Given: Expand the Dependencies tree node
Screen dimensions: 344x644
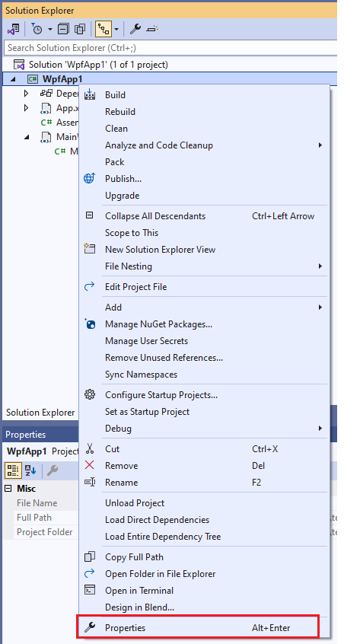Looking at the screenshot, I should tap(27, 94).
